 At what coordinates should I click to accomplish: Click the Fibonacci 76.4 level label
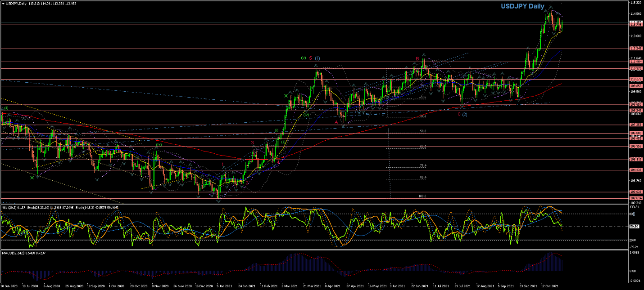[x=423, y=165]
